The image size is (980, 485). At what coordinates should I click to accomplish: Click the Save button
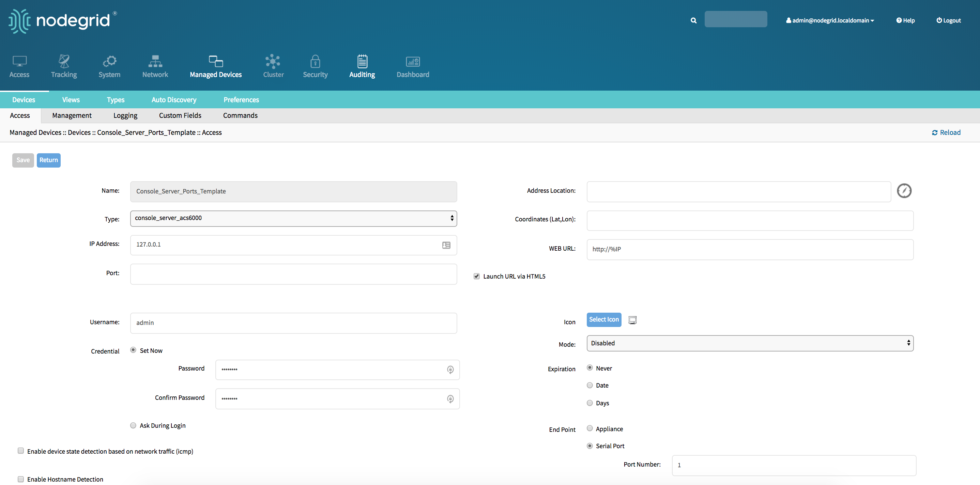(23, 160)
